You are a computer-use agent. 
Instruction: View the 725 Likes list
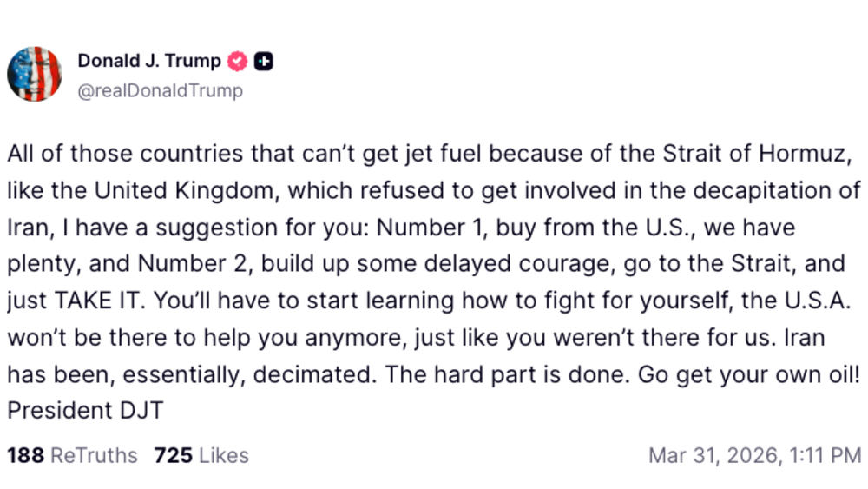[x=201, y=455]
